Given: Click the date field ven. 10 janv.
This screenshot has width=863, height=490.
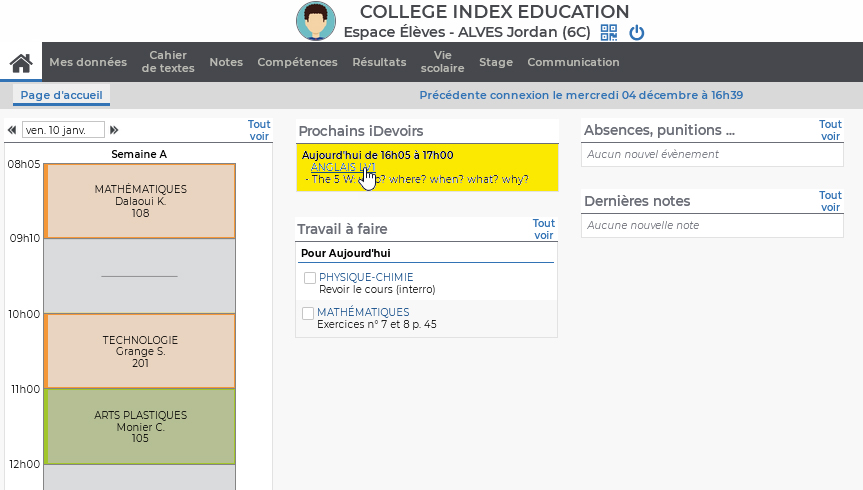Looking at the screenshot, I should (63, 130).
